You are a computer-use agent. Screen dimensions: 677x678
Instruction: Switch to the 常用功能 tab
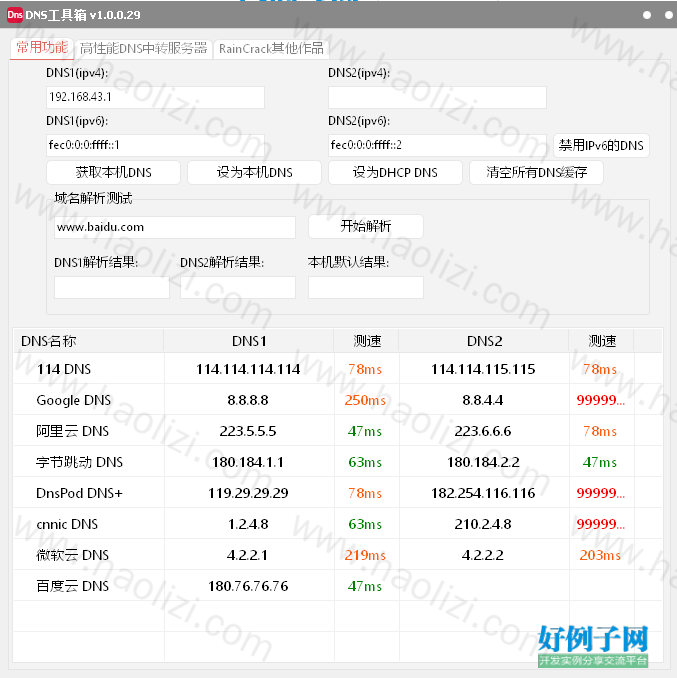(42, 48)
